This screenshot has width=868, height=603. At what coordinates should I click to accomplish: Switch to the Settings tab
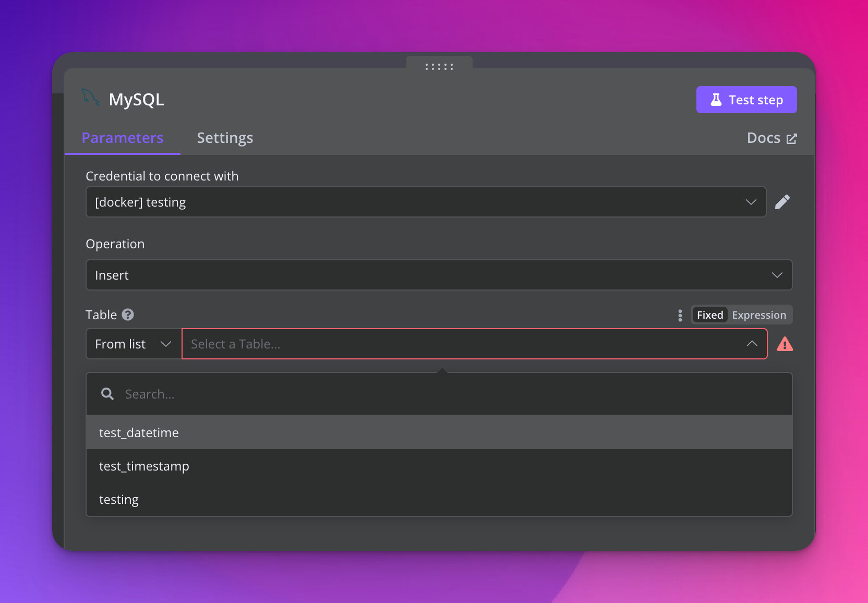tap(225, 138)
